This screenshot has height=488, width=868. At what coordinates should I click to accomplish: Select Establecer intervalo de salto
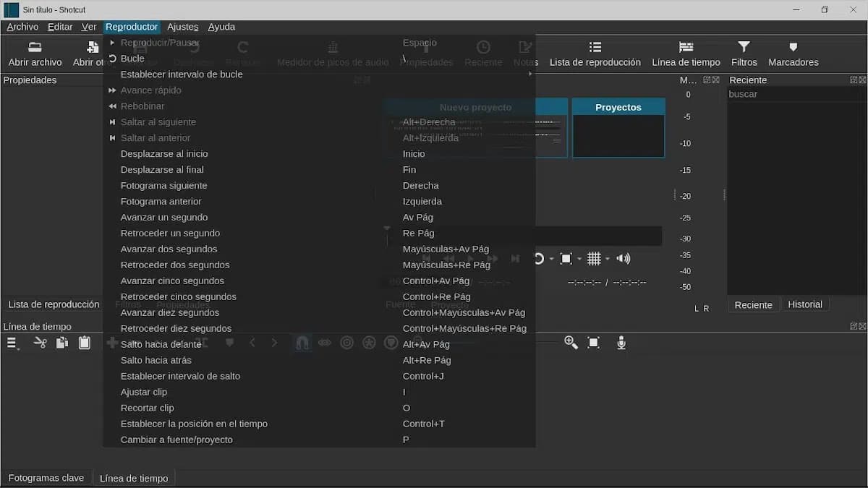pos(319,377)
